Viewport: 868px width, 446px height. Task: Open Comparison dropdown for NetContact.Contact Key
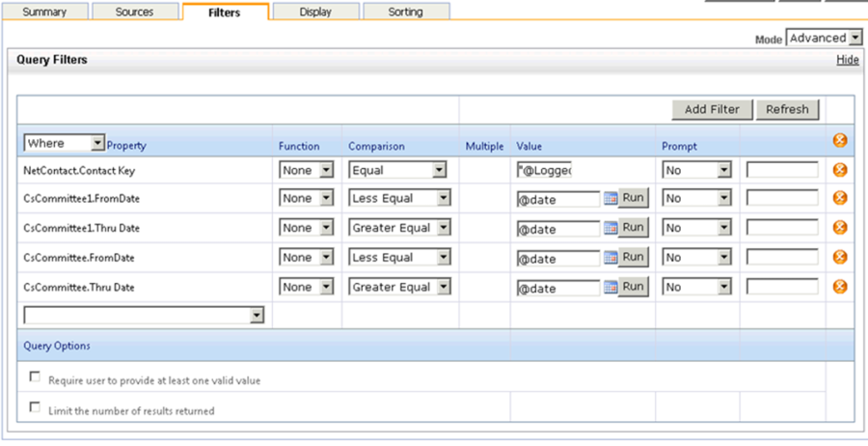point(398,170)
